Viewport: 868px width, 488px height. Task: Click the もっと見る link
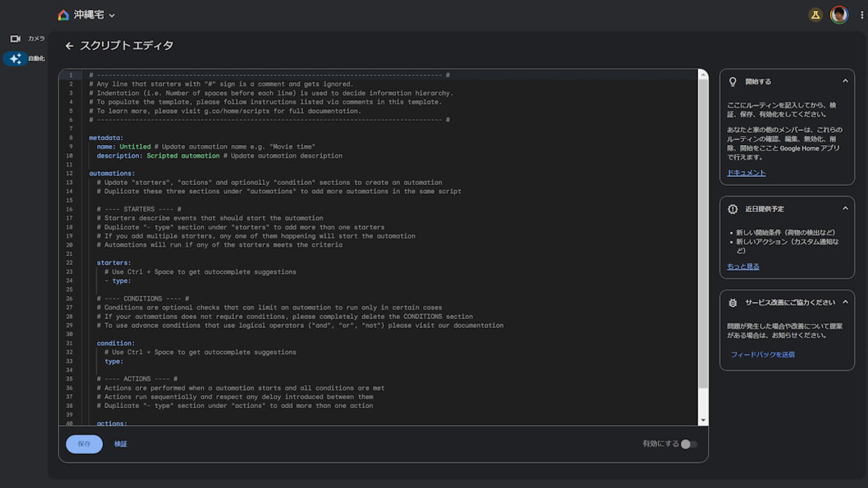(x=743, y=266)
